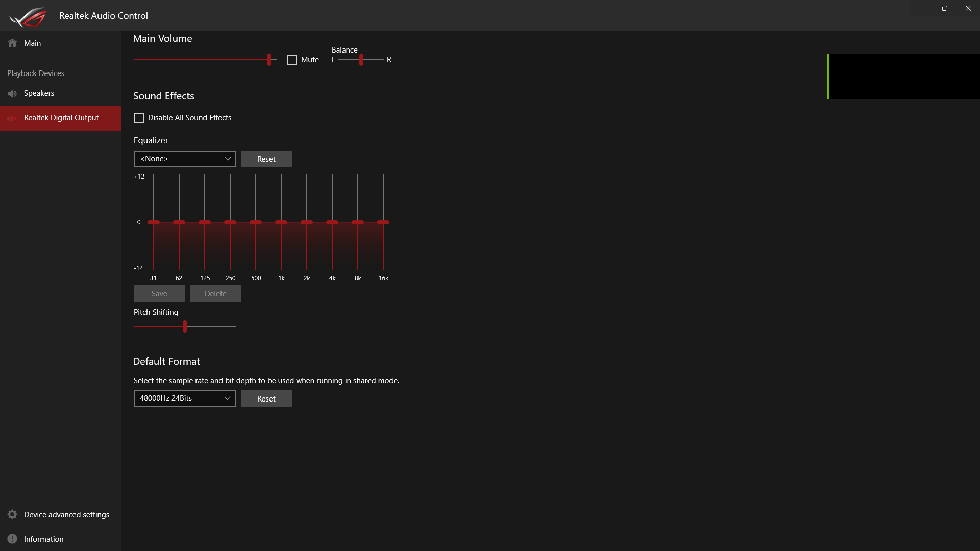The width and height of the screenshot is (980, 551).
Task: Click the 250 Hz equalizer band slider
Action: click(x=230, y=222)
